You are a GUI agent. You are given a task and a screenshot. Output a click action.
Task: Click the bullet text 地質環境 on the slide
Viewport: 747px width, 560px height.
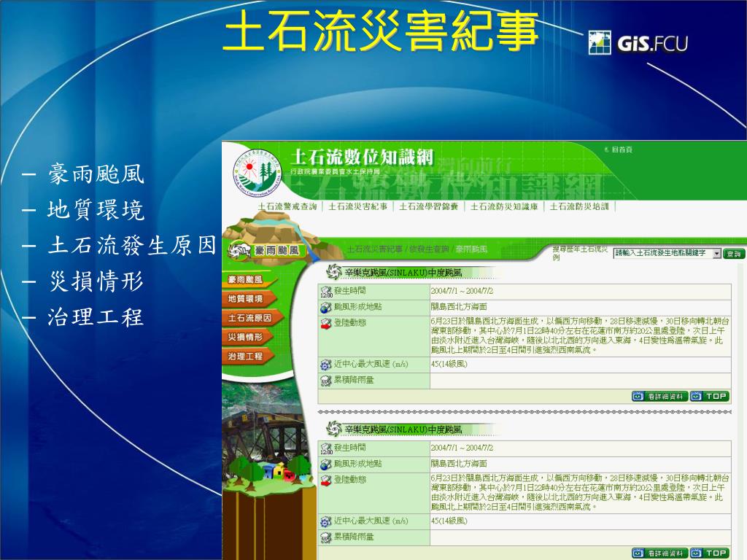pyautogui.click(x=96, y=209)
